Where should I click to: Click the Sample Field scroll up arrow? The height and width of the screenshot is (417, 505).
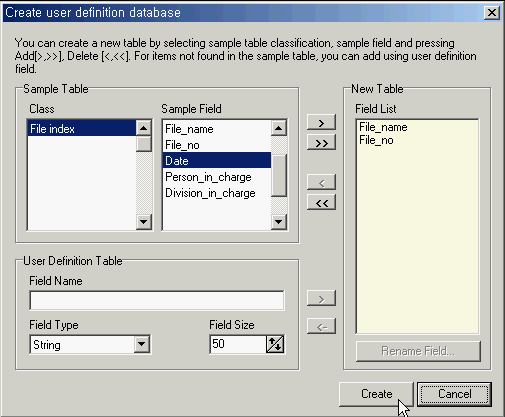point(279,128)
